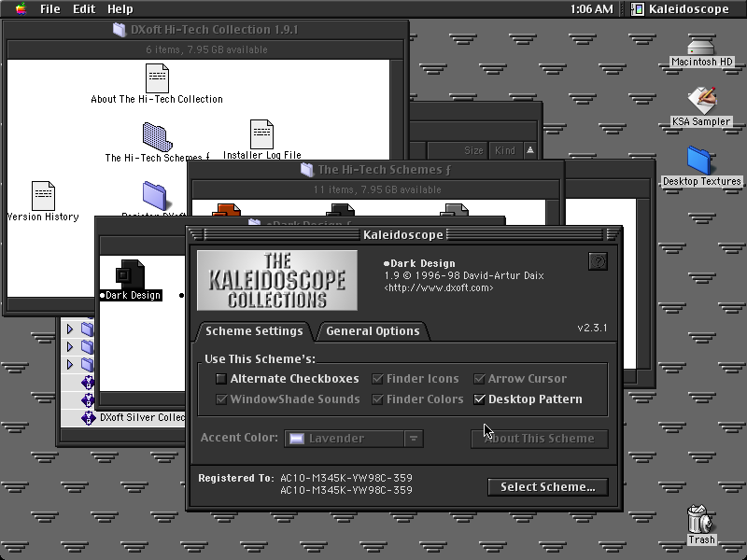Click the "v2.3.1" version text
Viewport: 747px width, 560px height.
(592, 329)
